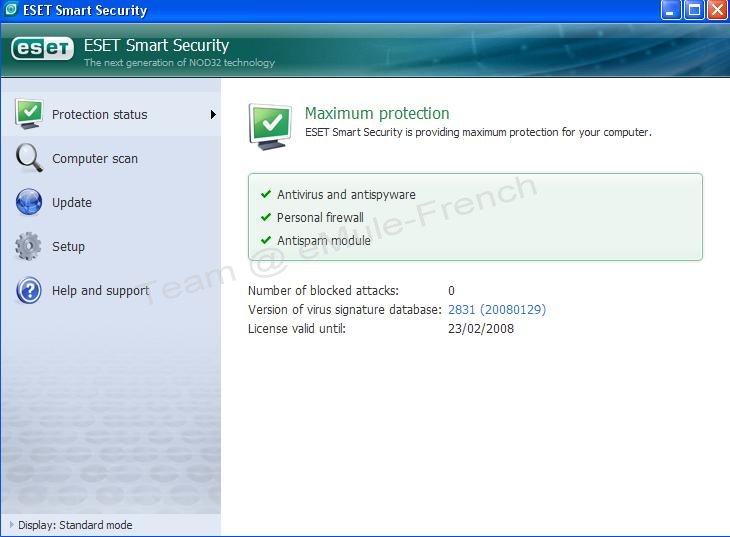Expand the Protection status submenu arrow
This screenshot has height=537, width=730.
click(213, 114)
